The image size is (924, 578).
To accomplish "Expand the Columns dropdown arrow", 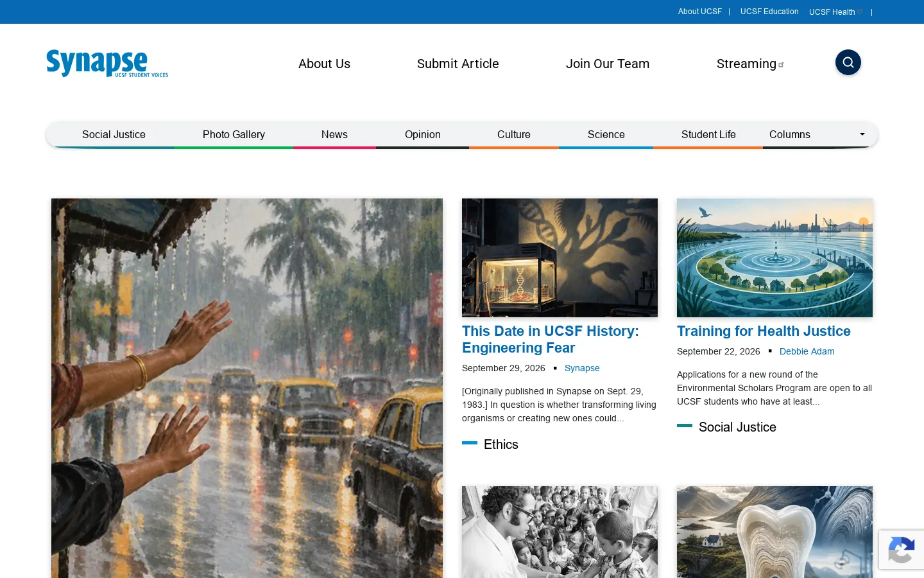I will [x=862, y=134].
